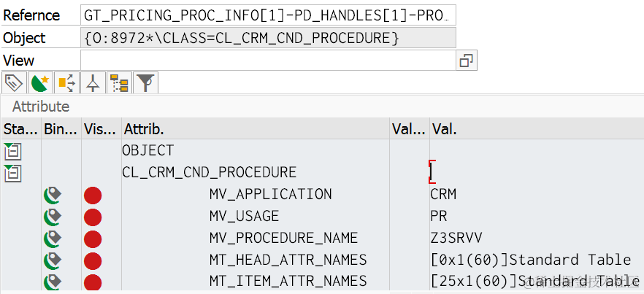Click the Sta... column header
This screenshot has width=644, height=294.
coord(20,130)
